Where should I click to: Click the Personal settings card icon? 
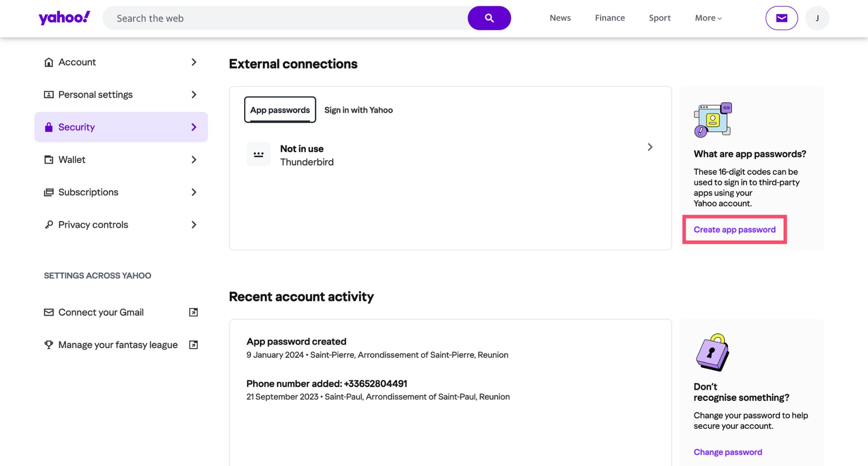(x=49, y=95)
